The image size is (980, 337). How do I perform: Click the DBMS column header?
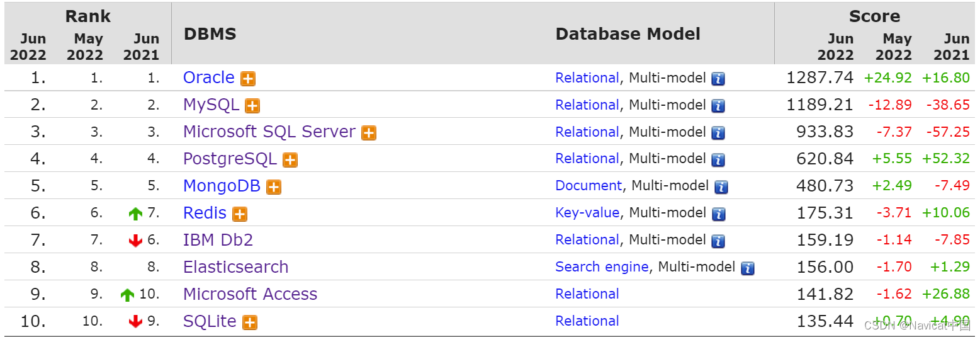[x=210, y=33]
